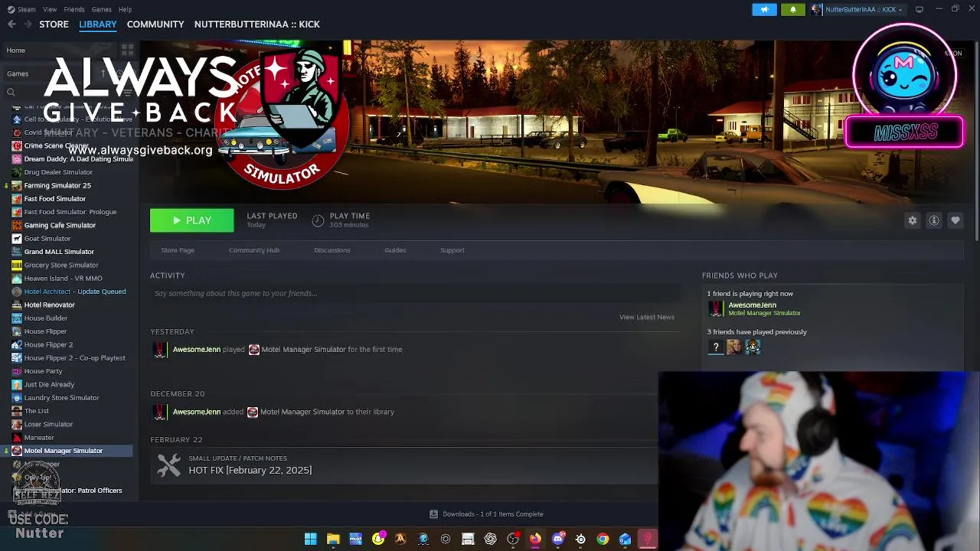Open HOT FIX [February 22, 2025] patch notes
The height and width of the screenshot is (551, 980).
pyautogui.click(x=250, y=470)
